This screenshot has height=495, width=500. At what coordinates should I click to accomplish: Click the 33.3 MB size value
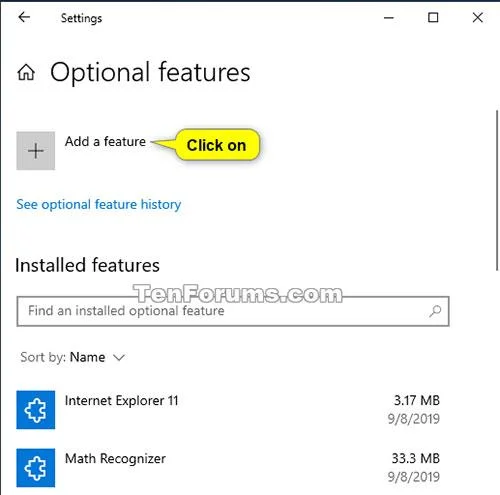[416, 458]
